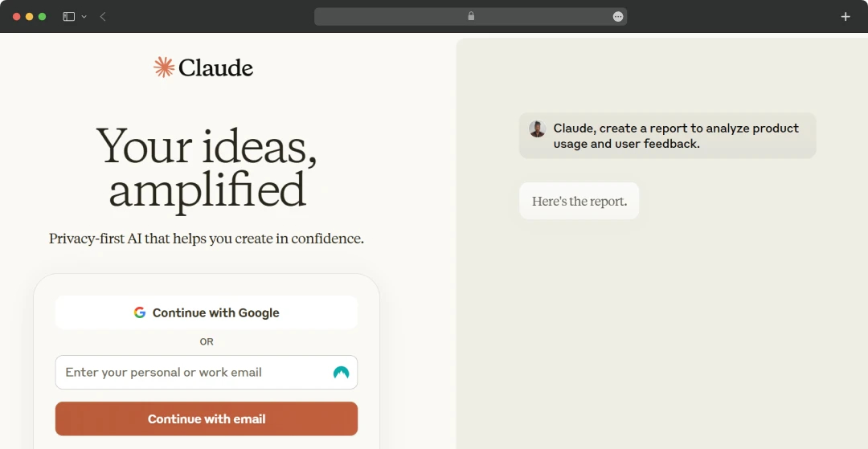
Task: Click the Claude wordmark text
Action: click(216, 68)
